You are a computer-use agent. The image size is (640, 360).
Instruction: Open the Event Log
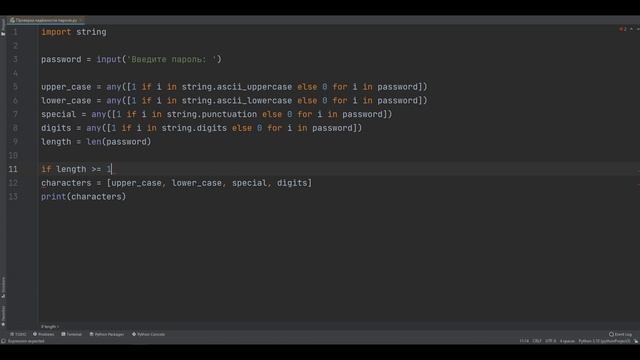click(x=620, y=334)
